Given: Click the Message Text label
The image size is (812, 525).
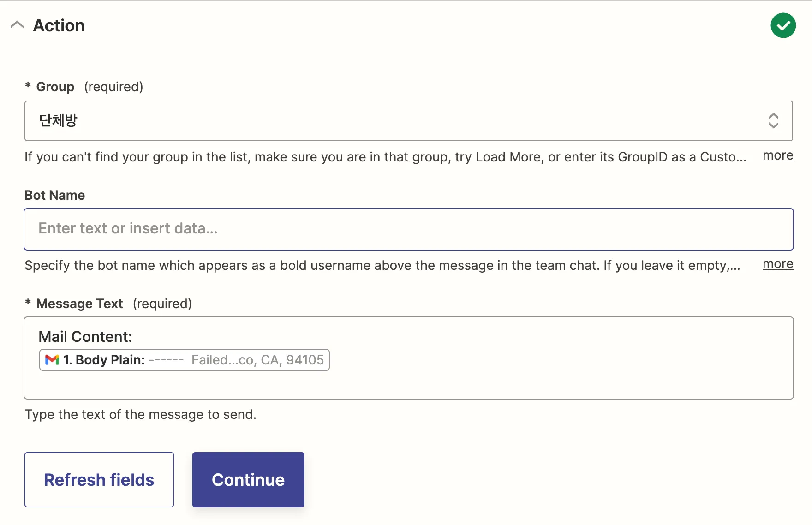Looking at the screenshot, I should 79,304.
